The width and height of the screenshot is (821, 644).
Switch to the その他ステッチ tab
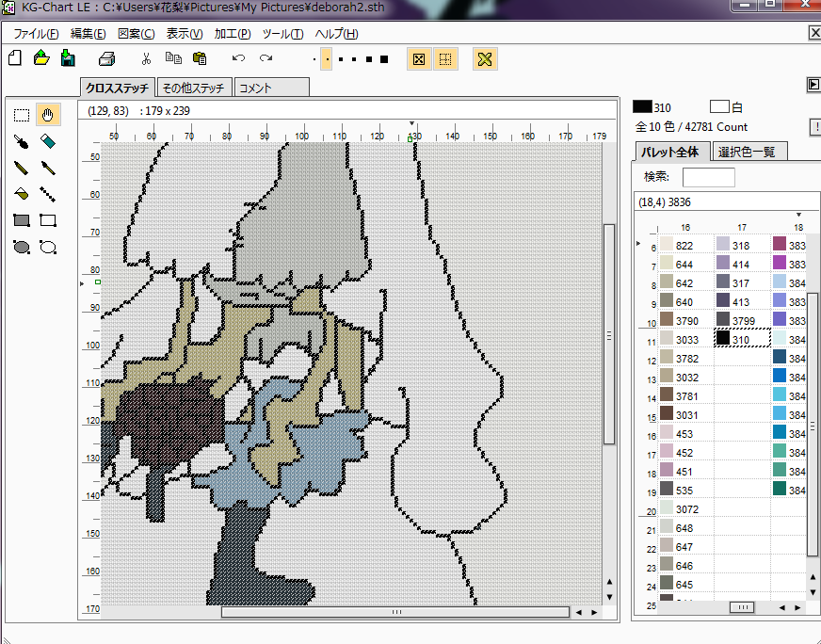tap(194, 88)
